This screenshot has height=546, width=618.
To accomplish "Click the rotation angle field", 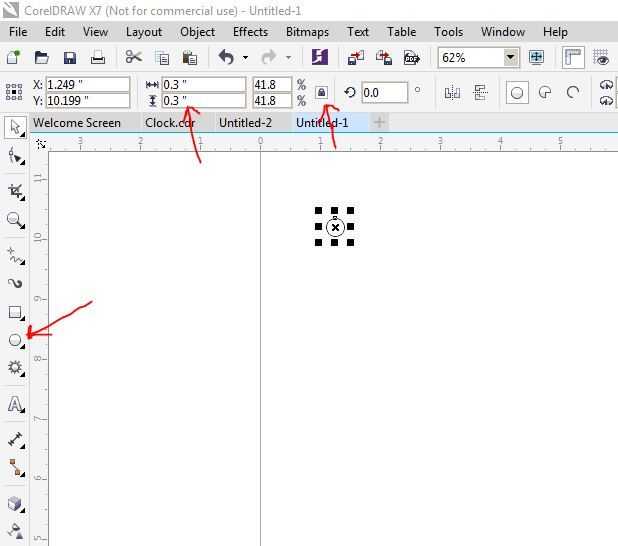I will [x=384, y=93].
